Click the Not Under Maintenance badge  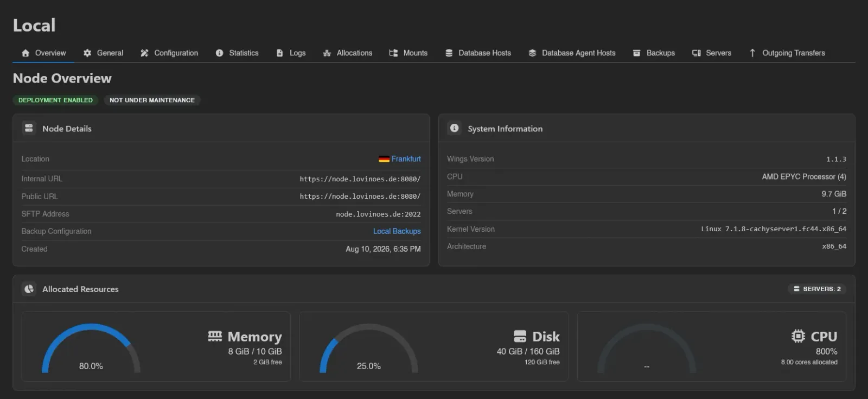click(x=152, y=100)
